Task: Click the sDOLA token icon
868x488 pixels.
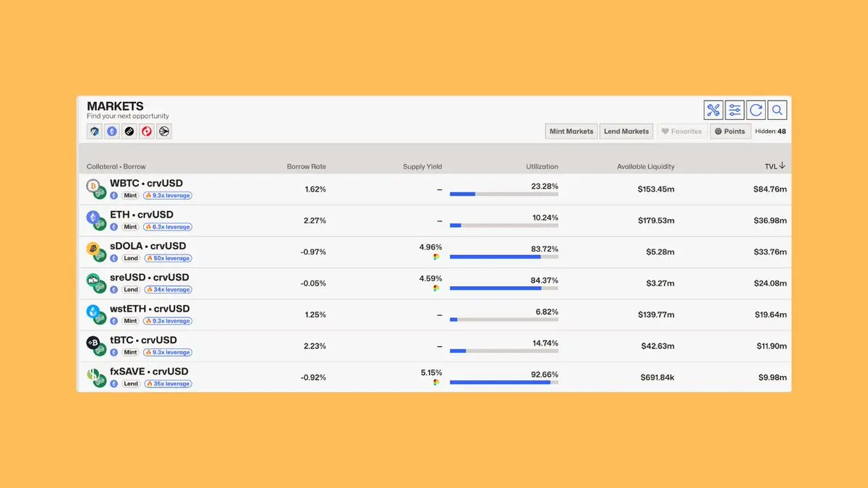Action: click(x=93, y=249)
